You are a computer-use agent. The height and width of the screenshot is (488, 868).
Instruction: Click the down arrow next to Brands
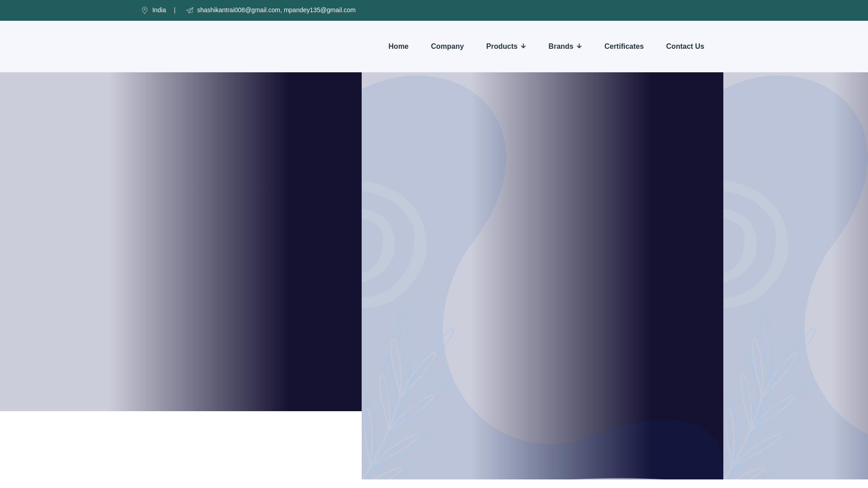point(579,46)
